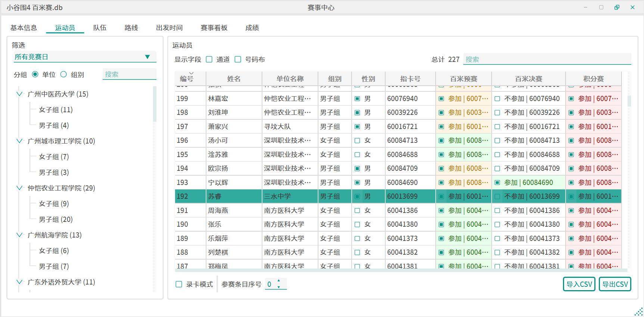The width and height of the screenshot is (644, 317).
Task: Toggle 百米预赛 checkbox for 林嘉宏 row
Action: [441, 99]
